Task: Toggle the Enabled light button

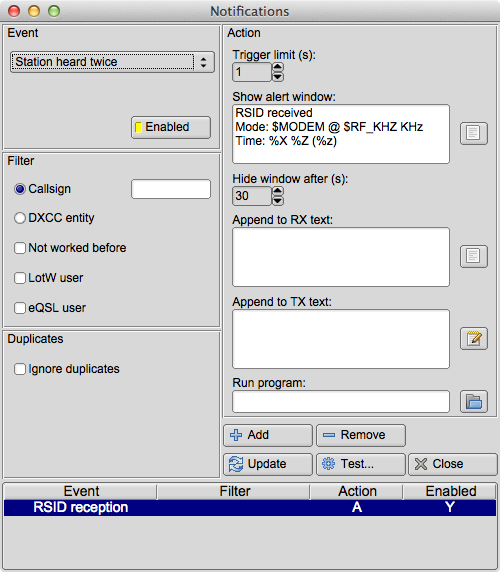Action: click(171, 127)
